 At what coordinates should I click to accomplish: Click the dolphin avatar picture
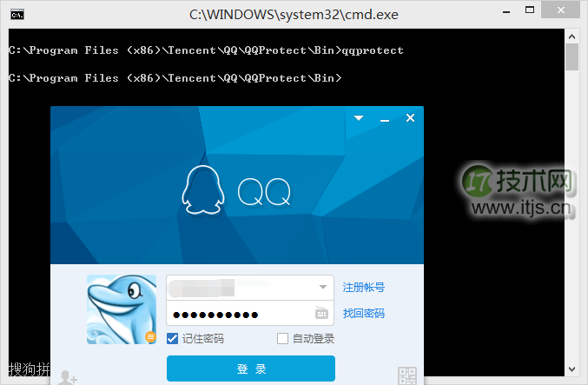(122, 309)
